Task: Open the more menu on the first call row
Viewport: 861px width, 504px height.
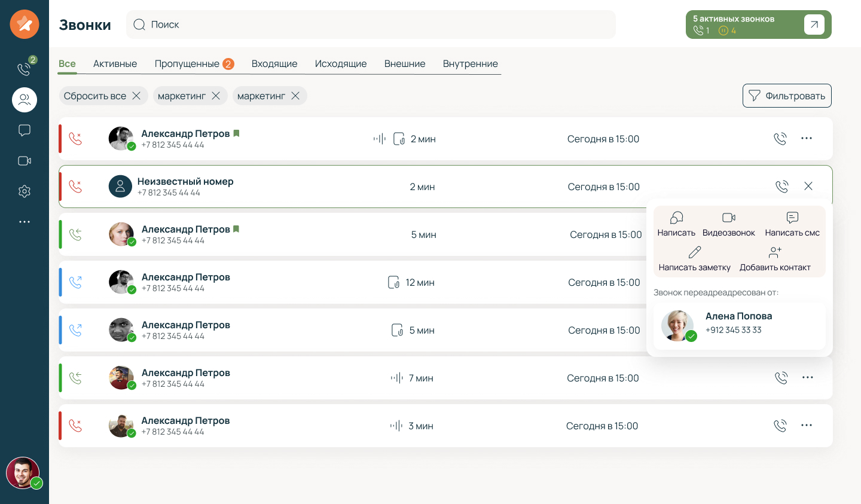Action: [x=807, y=139]
